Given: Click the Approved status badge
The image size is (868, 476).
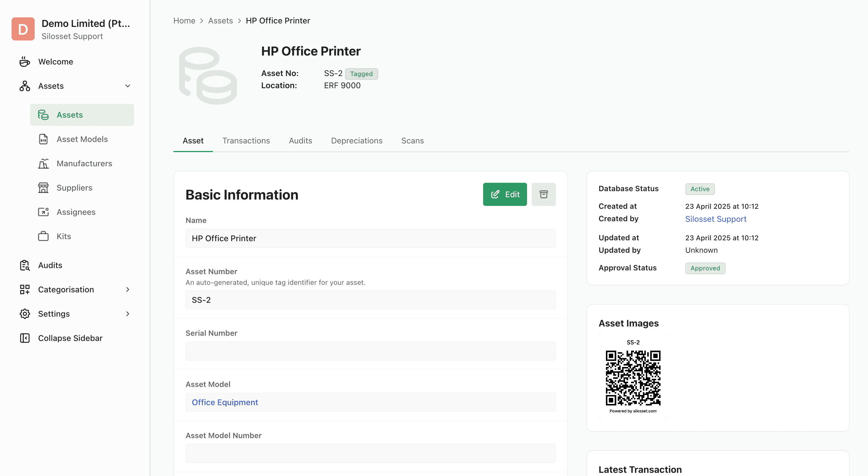Looking at the screenshot, I should (705, 268).
